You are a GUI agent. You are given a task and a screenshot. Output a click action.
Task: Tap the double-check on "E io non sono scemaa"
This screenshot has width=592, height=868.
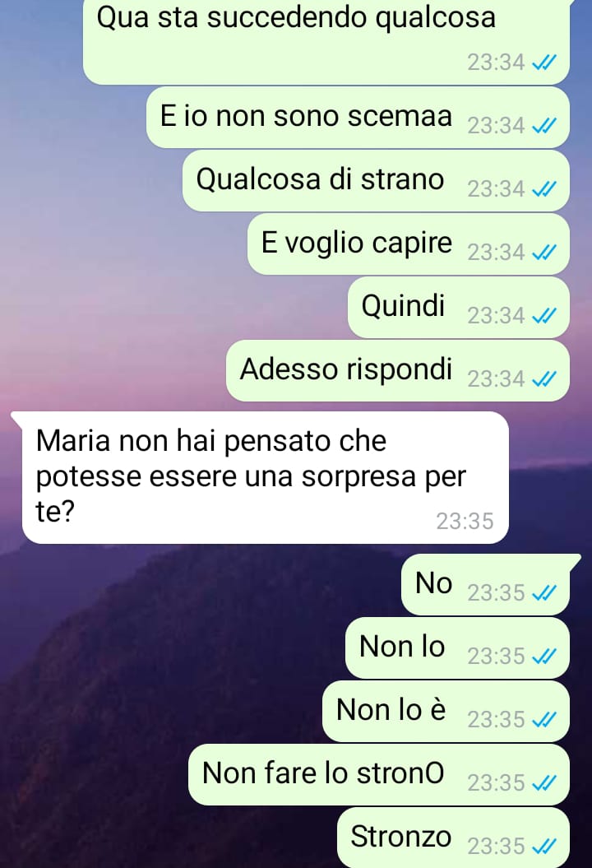pos(543,126)
